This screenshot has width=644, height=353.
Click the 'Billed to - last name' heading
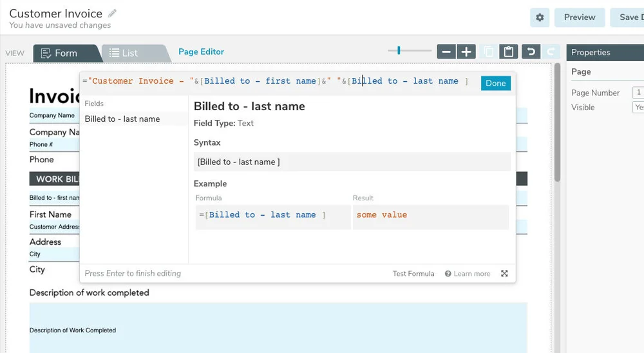point(249,106)
